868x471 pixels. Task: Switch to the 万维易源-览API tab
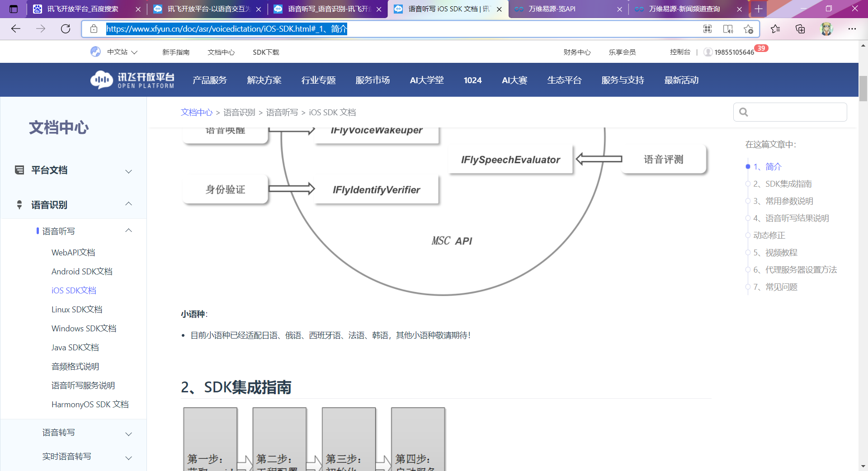click(x=568, y=9)
